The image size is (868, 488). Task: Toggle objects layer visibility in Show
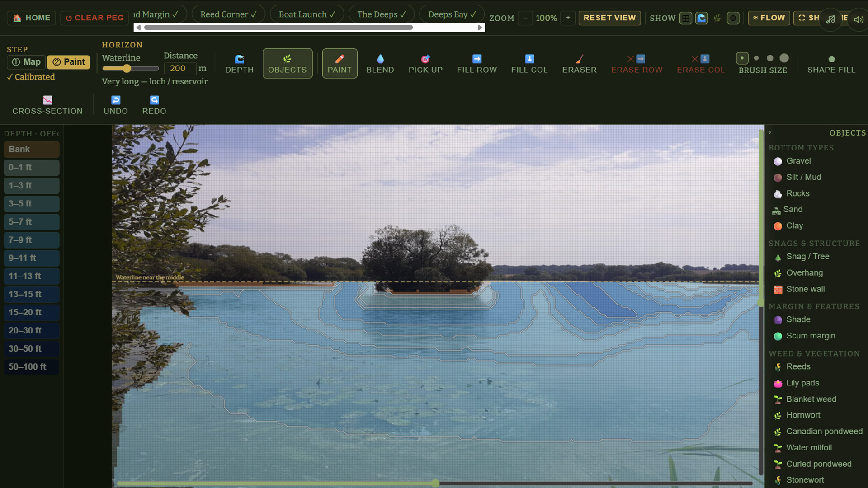[717, 18]
